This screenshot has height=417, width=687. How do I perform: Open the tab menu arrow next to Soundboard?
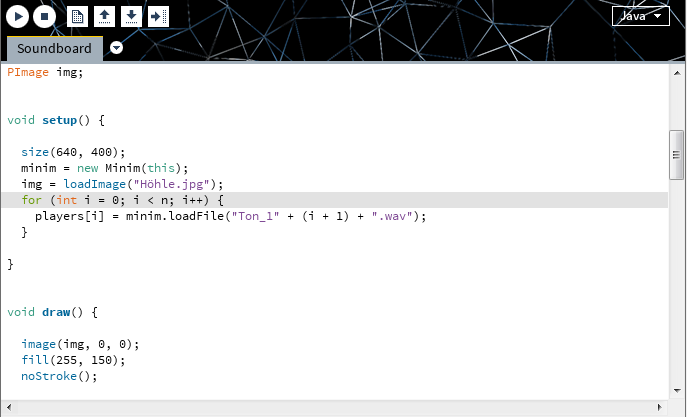(116, 47)
